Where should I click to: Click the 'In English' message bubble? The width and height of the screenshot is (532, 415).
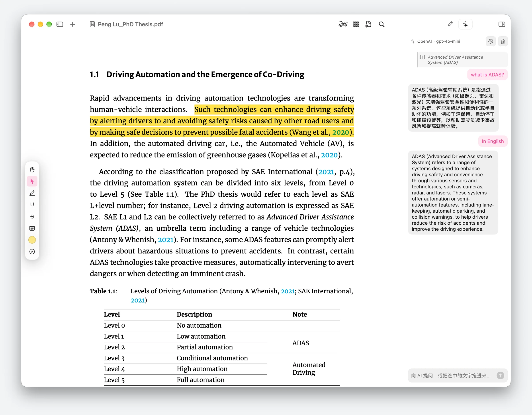tap(493, 141)
